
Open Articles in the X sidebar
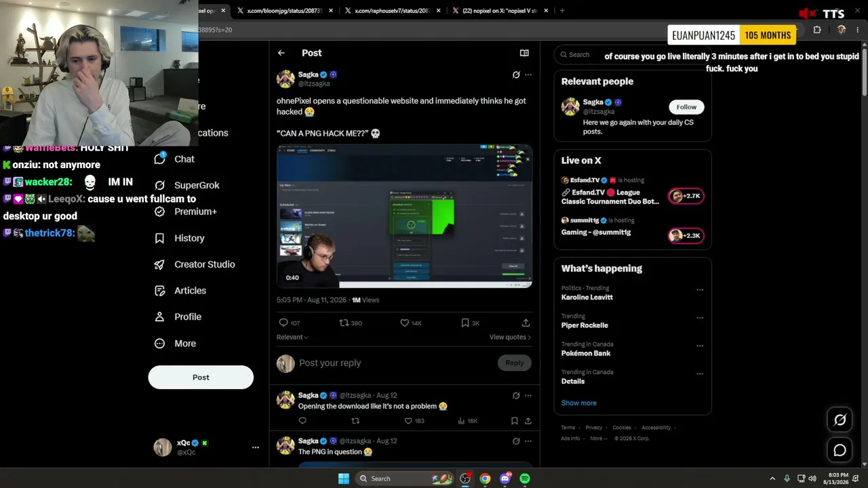[180, 290]
